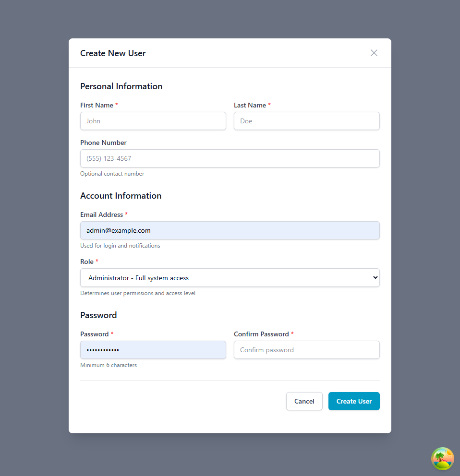Dismiss the dialog using the X icon
Image resolution: width=460 pixels, height=476 pixels.
(374, 53)
